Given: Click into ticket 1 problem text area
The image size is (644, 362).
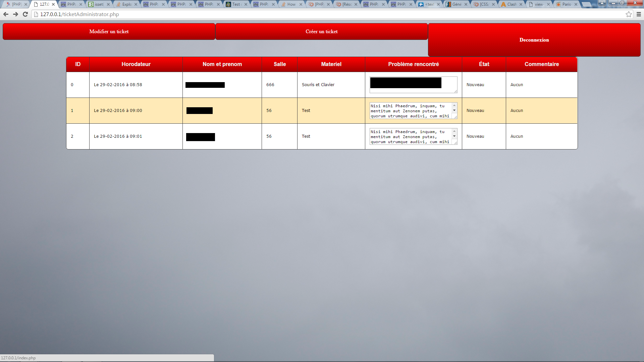Looking at the screenshot, I should pyautogui.click(x=410, y=111).
